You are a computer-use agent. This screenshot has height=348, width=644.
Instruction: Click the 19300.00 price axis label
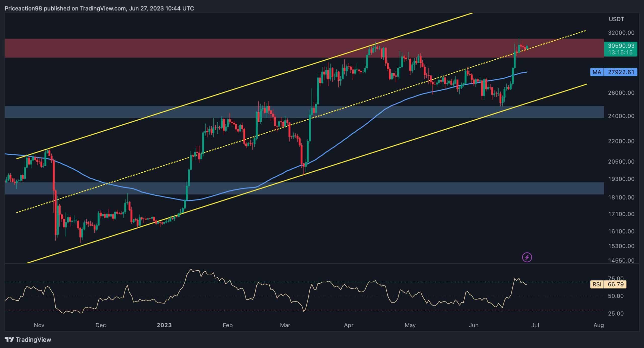tap(621, 179)
